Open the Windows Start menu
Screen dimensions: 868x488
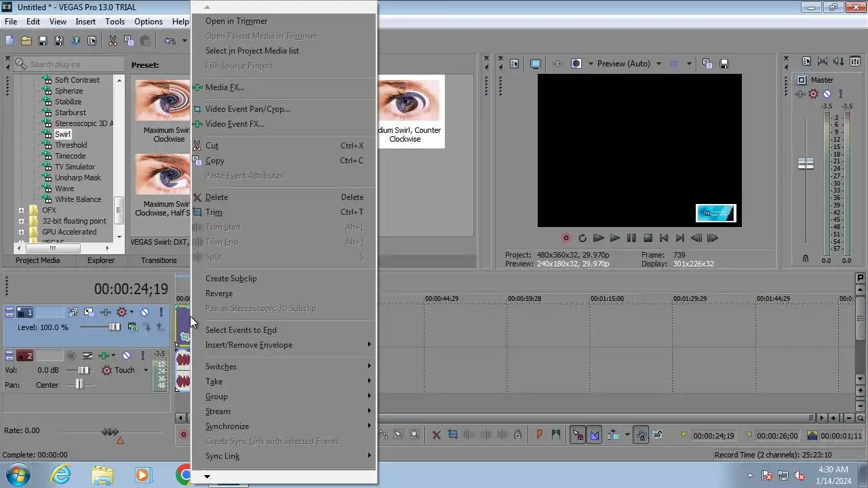click(18, 474)
